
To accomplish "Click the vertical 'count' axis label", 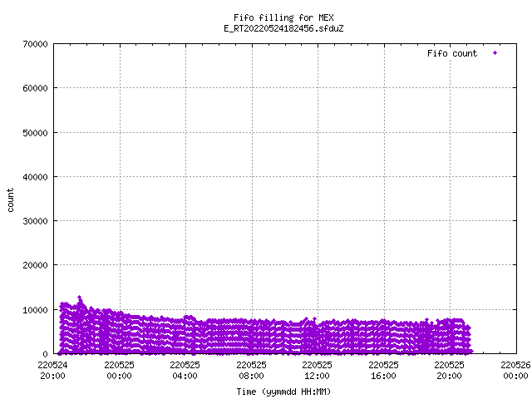I will [x=11, y=200].
